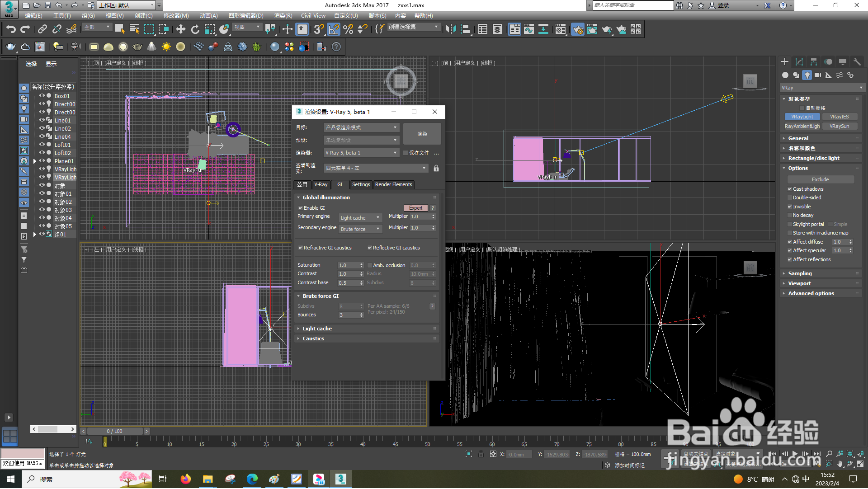Expand the Light cache rollout
This screenshot has height=489, width=868.
pyautogui.click(x=317, y=329)
